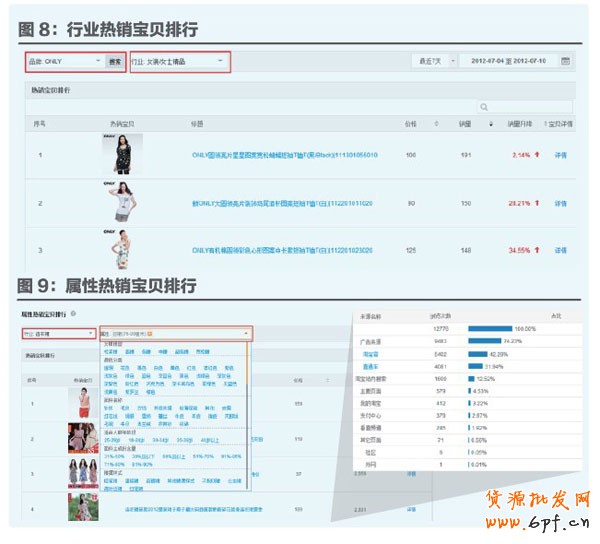Click the sort arrow icon beside 销量 column
This screenshot has height=544, width=600.
pos(489,125)
